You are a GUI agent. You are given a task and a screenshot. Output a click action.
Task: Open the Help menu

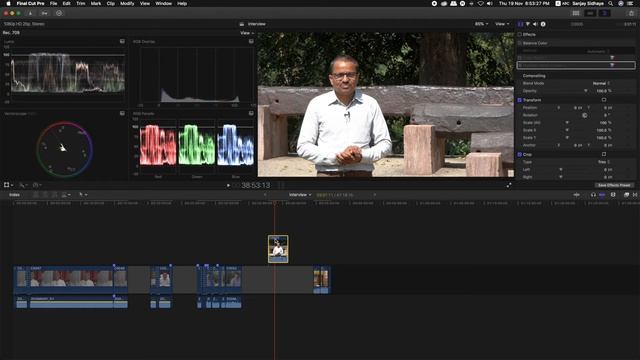coord(182,3)
